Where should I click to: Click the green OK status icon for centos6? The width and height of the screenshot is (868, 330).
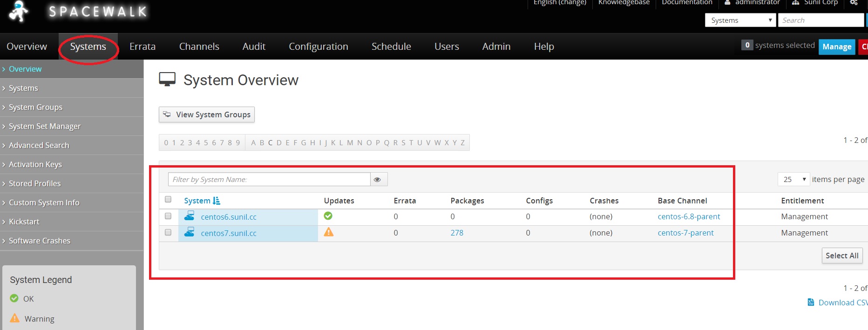tap(328, 216)
